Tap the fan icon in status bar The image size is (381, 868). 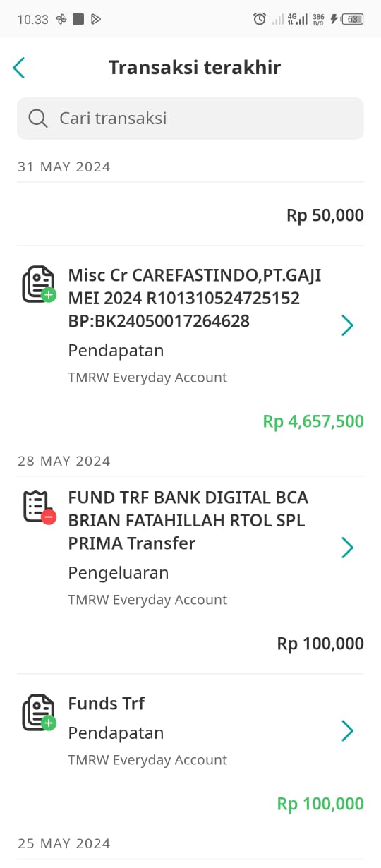tap(61, 19)
